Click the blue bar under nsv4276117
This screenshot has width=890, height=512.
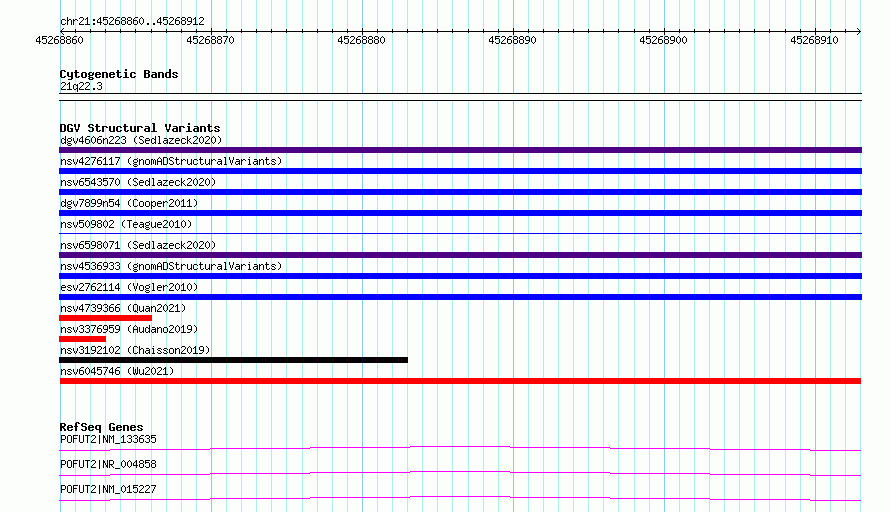click(x=460, y=171)
